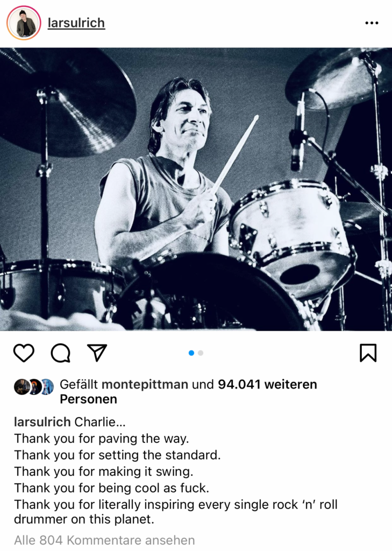Open montepittman profile from likes

tap(145, 384)
